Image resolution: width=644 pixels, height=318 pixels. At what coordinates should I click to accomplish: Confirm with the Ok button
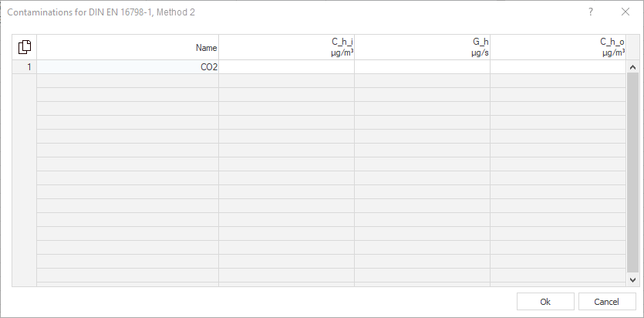[545, 302]
